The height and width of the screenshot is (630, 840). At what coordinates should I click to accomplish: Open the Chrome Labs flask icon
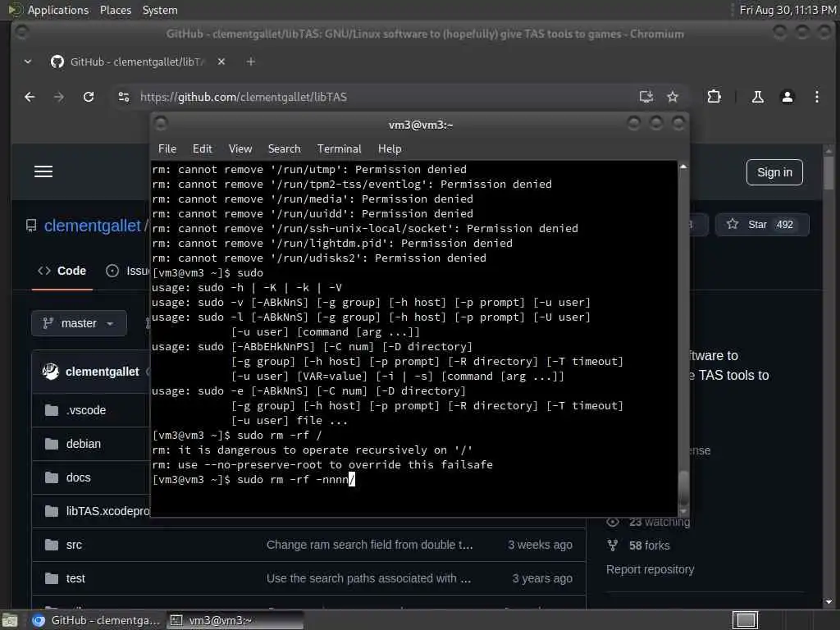pyautogui.click(x=757, y=97)
